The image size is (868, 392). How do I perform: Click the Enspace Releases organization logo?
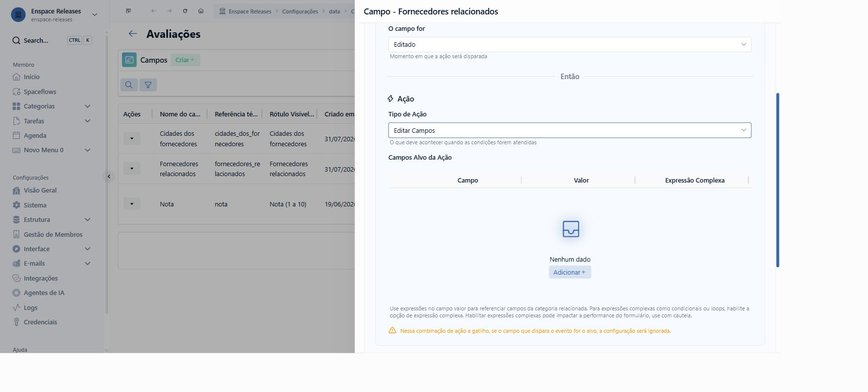[18, 14]
